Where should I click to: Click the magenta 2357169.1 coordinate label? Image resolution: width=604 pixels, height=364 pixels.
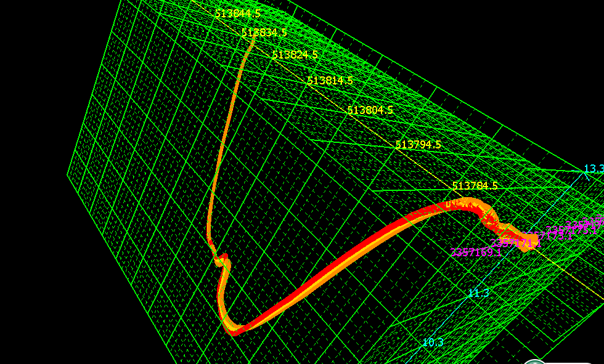476,253
